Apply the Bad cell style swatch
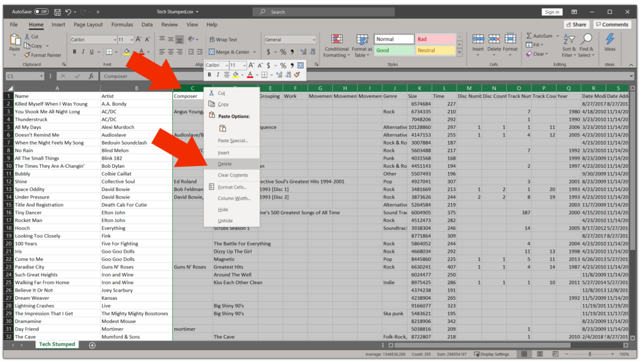 435,39
